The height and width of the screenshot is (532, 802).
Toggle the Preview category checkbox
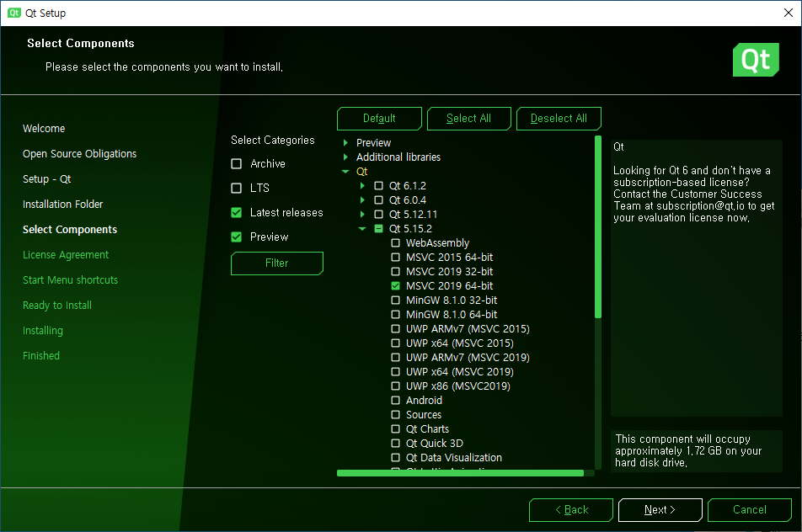coord(237,237)
